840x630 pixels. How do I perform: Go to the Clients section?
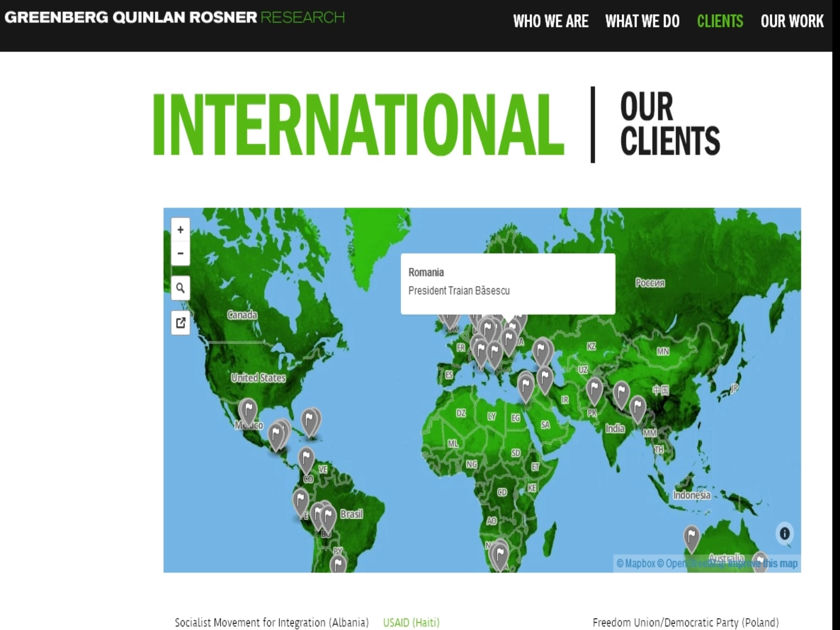pyautogui.click(x=720, y=21)
